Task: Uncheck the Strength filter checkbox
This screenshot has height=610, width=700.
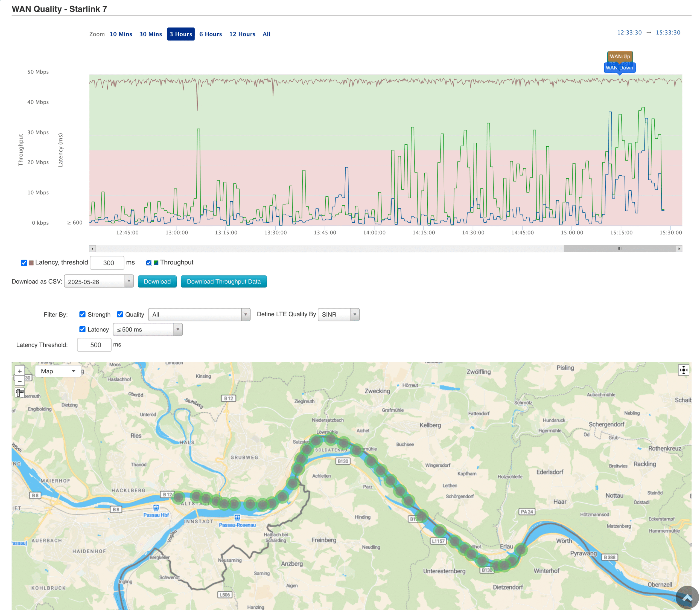Action: click(82, 314)
